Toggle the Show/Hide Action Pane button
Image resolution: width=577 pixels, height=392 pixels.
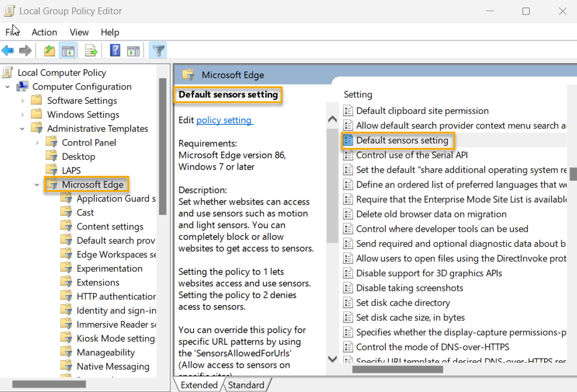(x=134, y=51)
